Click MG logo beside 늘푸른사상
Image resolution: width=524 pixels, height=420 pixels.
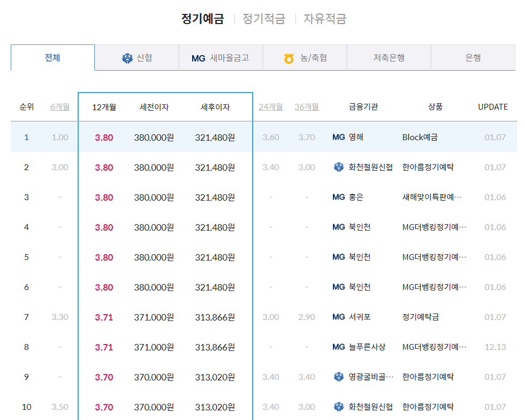(338, 347)
